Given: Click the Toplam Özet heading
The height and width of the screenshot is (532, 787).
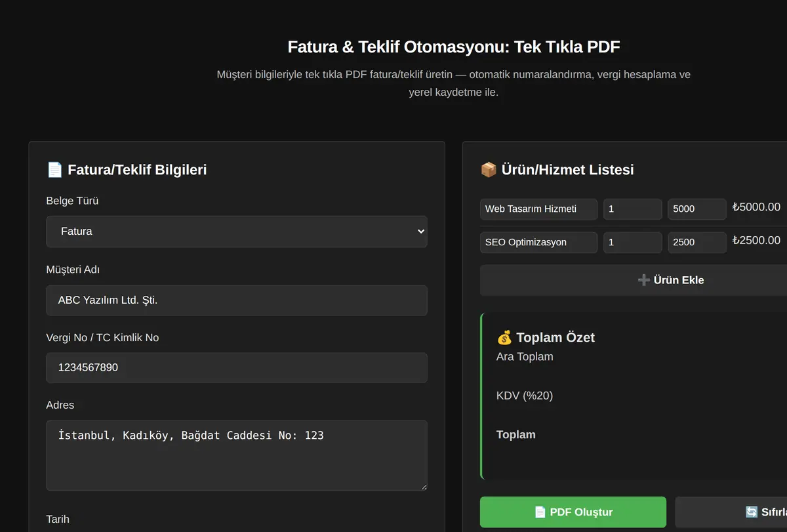Looking at the screenshot, I should [x=546, y=338].
